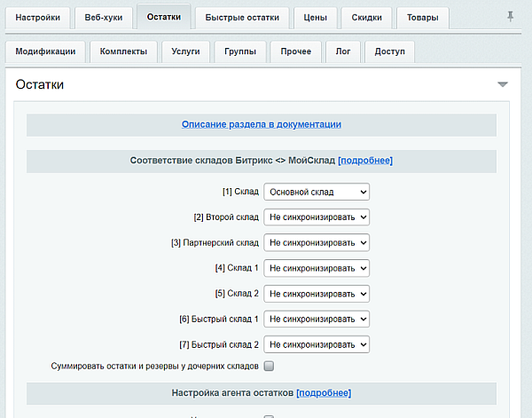Screen dimensions: 532x418
Task: Open the [2] Второй склад dropdown
Action: click(x=317, y=217)
